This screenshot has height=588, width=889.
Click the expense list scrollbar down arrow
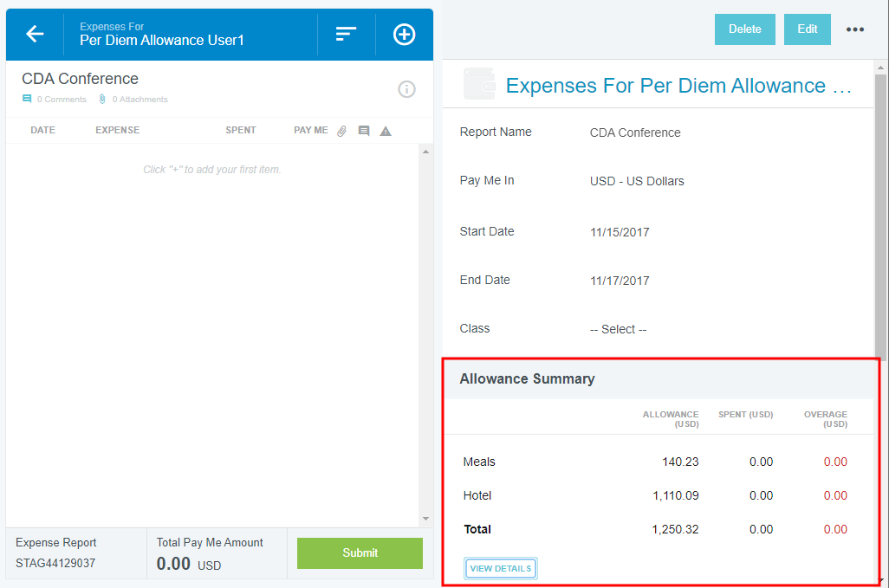tap(425, 519)
